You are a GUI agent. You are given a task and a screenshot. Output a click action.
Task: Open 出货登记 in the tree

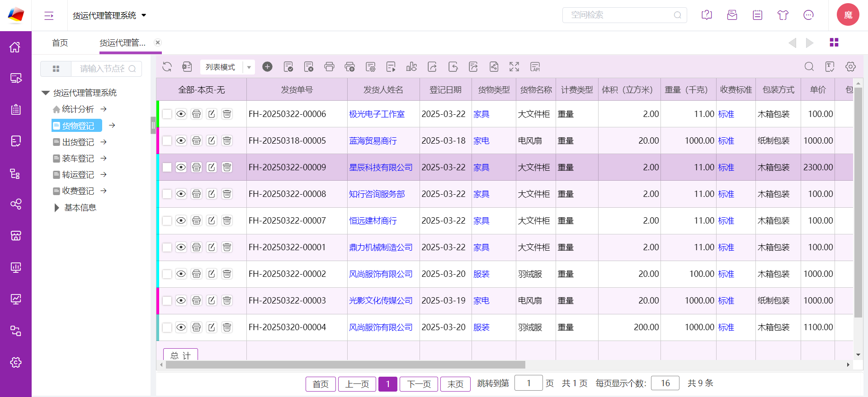[78, 142]
